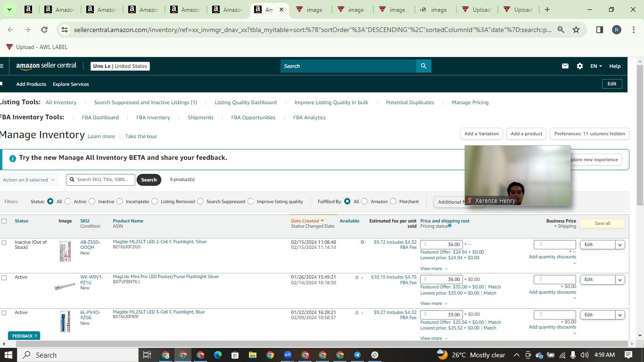Open Task View on the taskbar
The image size is (644, 362).
[147, 355]
